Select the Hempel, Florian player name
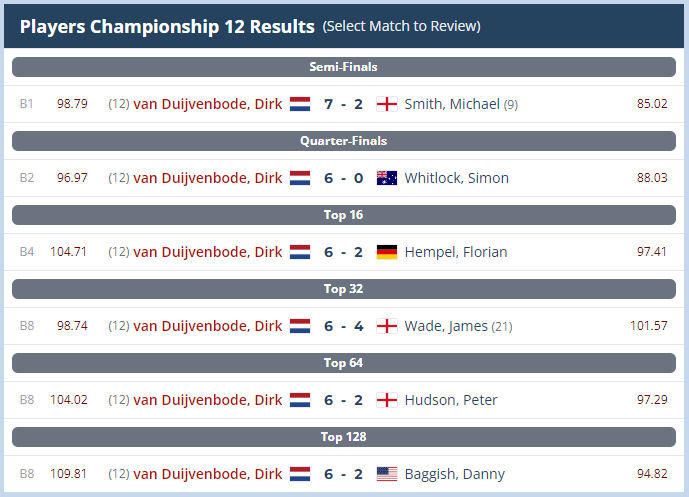The image size is (689, 497). [x=456, y=252]
